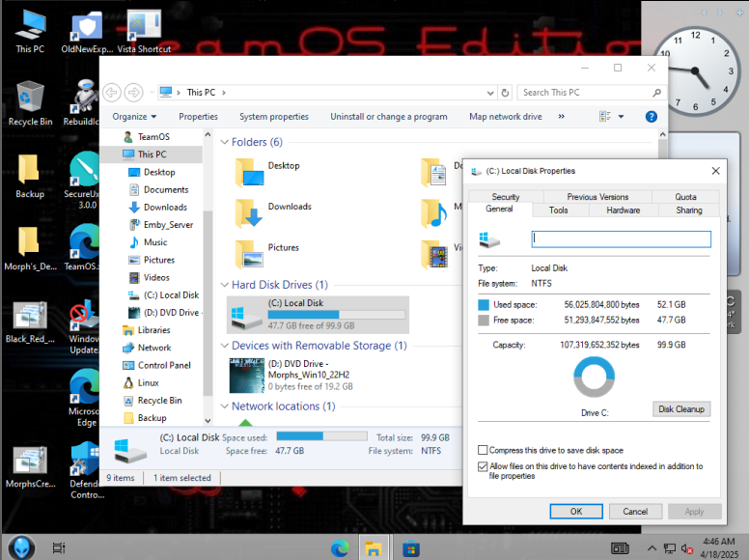Click the search magnifier icon
749x560 pixels.
tap(656, 93)
